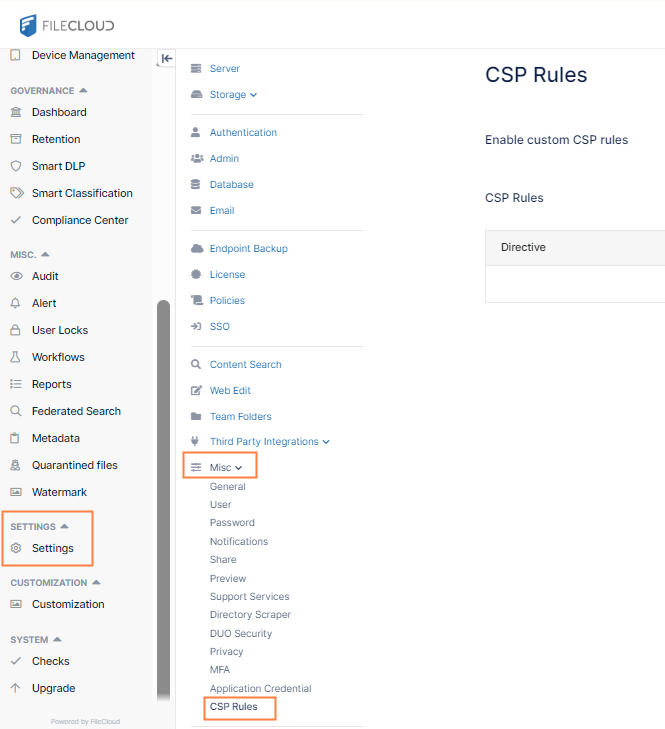
Task: Click the Email envelope icon
Action: click(x=196, y=211)
